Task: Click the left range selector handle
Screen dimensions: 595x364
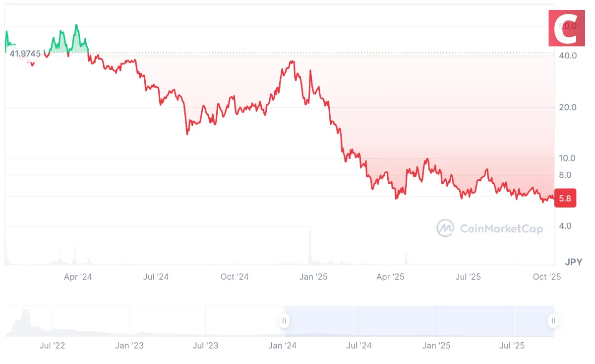Action: [284, 320]
